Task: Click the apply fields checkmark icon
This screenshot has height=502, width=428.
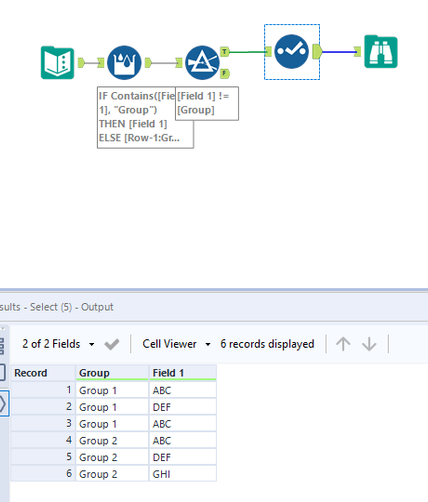Action: [x=112, y=344]
